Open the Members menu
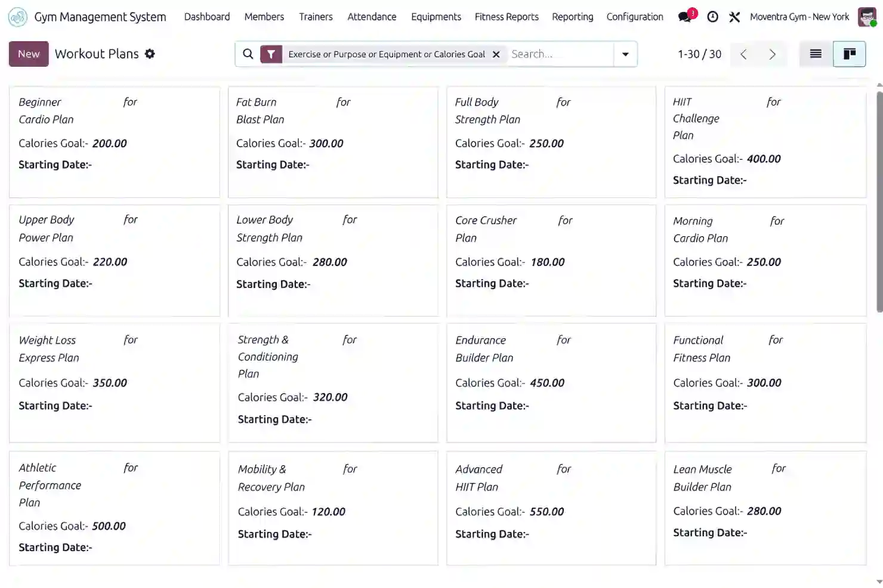Image resolution: width=883 pixels, height=588 pixels. (264, 17)
